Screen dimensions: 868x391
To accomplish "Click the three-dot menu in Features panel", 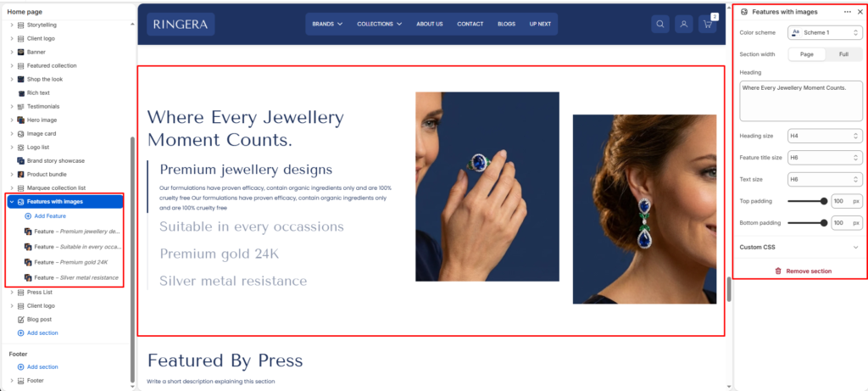I will (x=848, y=12).
